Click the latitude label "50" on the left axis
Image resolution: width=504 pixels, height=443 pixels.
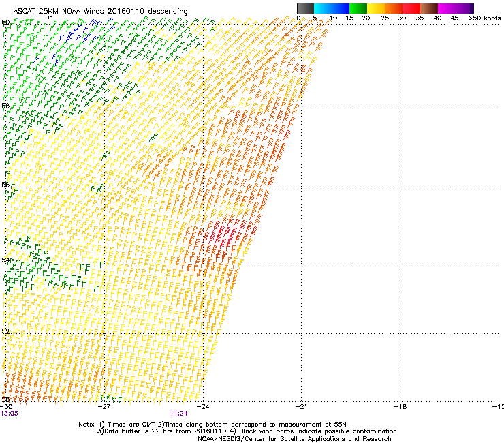tap(5, 399)
